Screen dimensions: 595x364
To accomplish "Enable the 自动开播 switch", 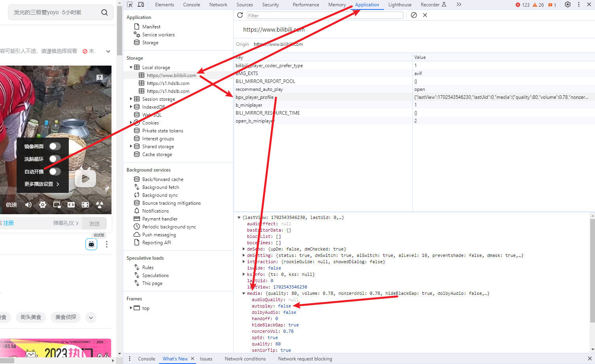I will 55,172.
